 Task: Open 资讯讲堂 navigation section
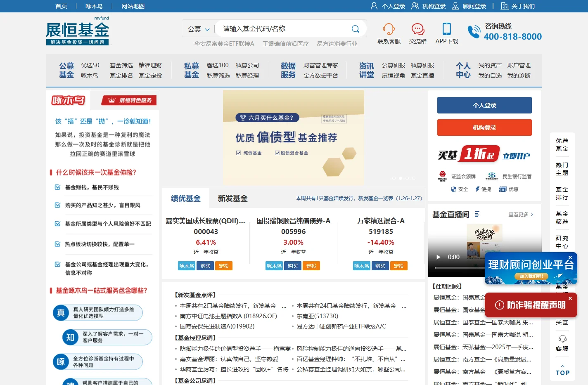[x=367, y=70]
